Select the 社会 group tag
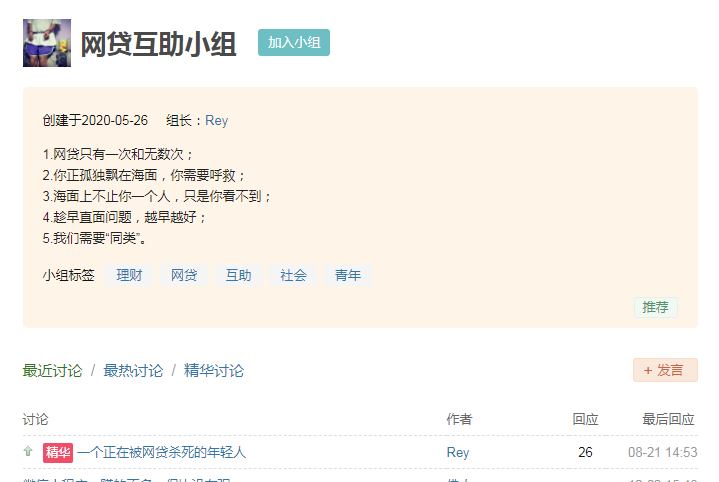719x482 pixels. pyautogui.click(x=293, y=275)
